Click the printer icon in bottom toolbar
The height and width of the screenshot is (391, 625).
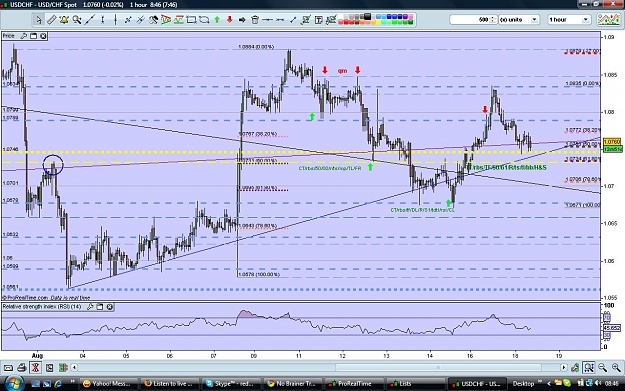tap(22, 367)
